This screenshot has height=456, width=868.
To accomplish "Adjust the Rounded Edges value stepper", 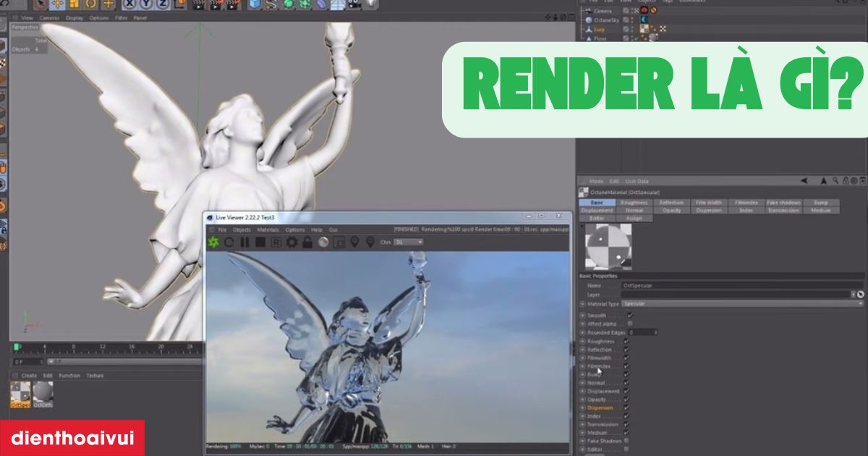I will pos(656,333).
